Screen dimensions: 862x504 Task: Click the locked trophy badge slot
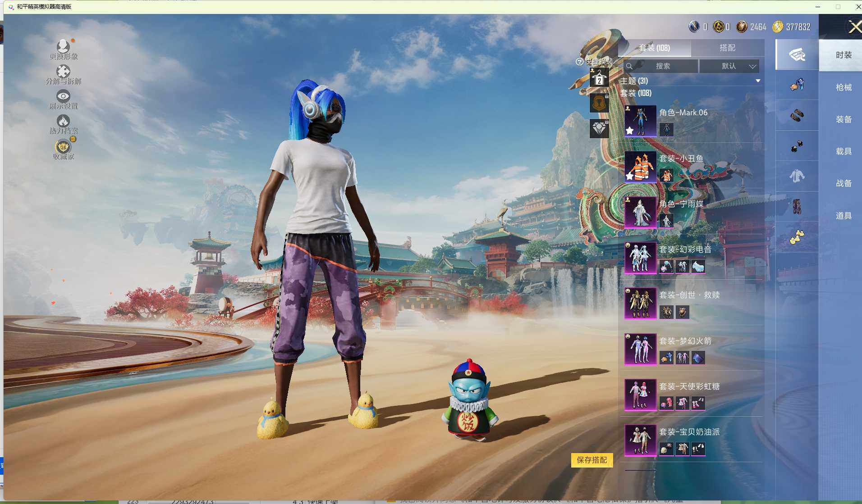pos(599,103)
